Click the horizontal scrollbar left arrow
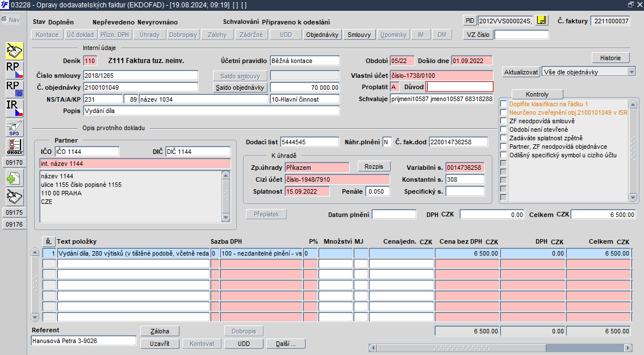The height and width of the screenshot is (355, 644). pos(373,348)
